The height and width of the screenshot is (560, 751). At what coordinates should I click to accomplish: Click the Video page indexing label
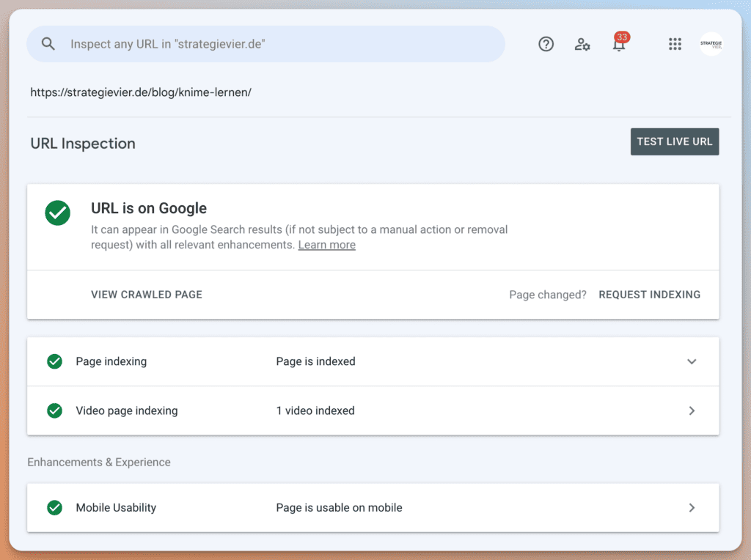(x=126, y=410)
